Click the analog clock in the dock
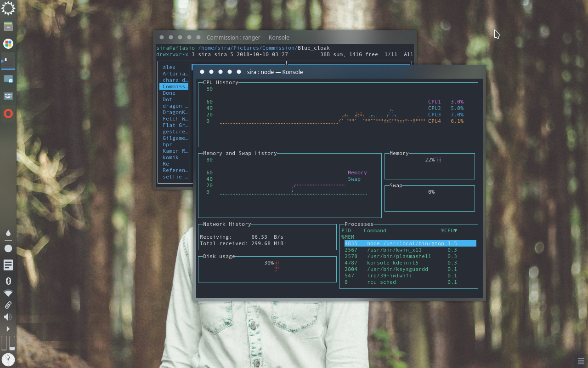This screenshot has height=368, width=588. [8, 359]
